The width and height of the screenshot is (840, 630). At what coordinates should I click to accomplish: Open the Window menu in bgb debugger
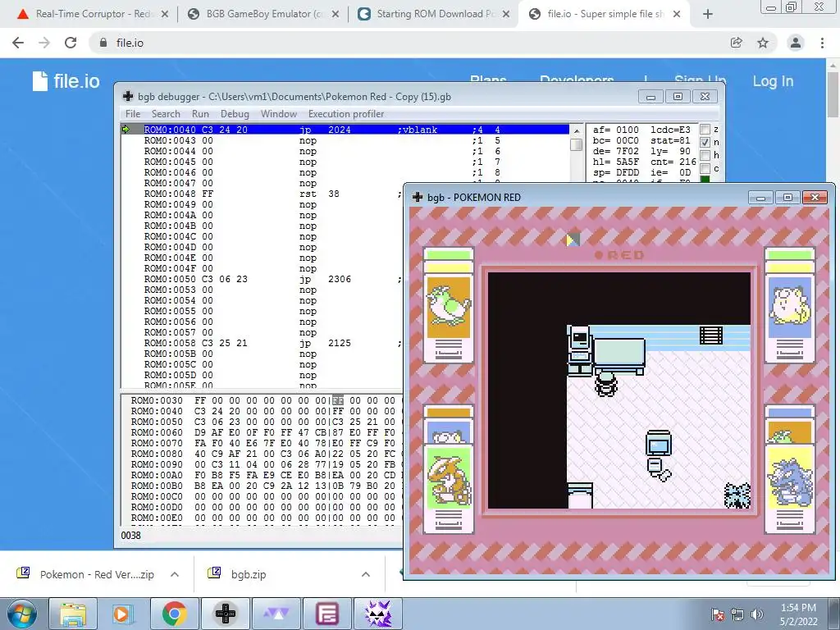click(279, 113)
